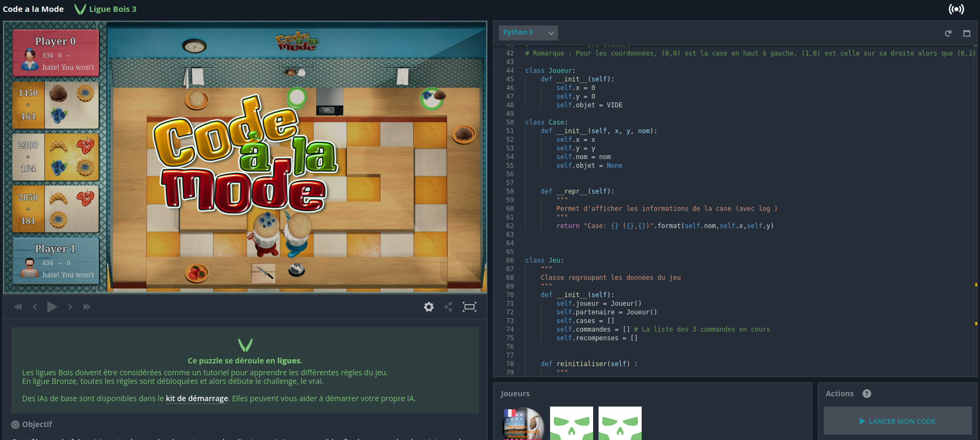Image resolution: width=980 pixels, height=440 pixels.
Task: Click the reset code icon
Action: (x=948, y=33)
